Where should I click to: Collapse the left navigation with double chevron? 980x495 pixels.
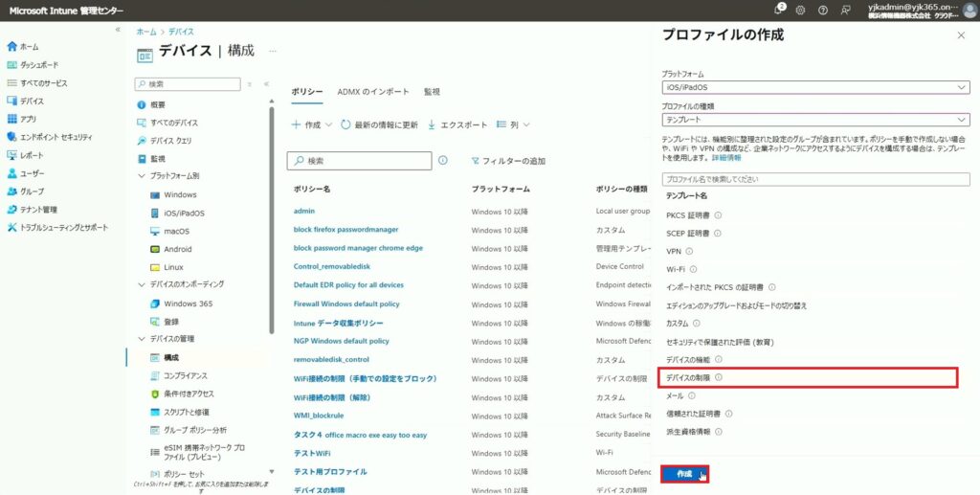point(118,30)
